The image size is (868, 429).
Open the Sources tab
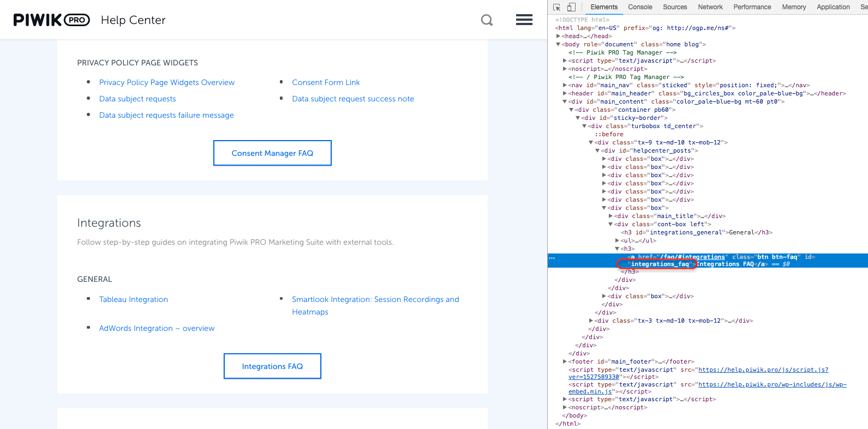(675, 7)
